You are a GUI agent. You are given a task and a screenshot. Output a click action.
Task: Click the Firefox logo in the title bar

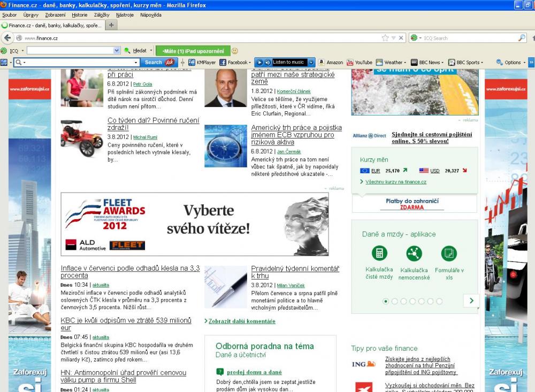(4, 5)
